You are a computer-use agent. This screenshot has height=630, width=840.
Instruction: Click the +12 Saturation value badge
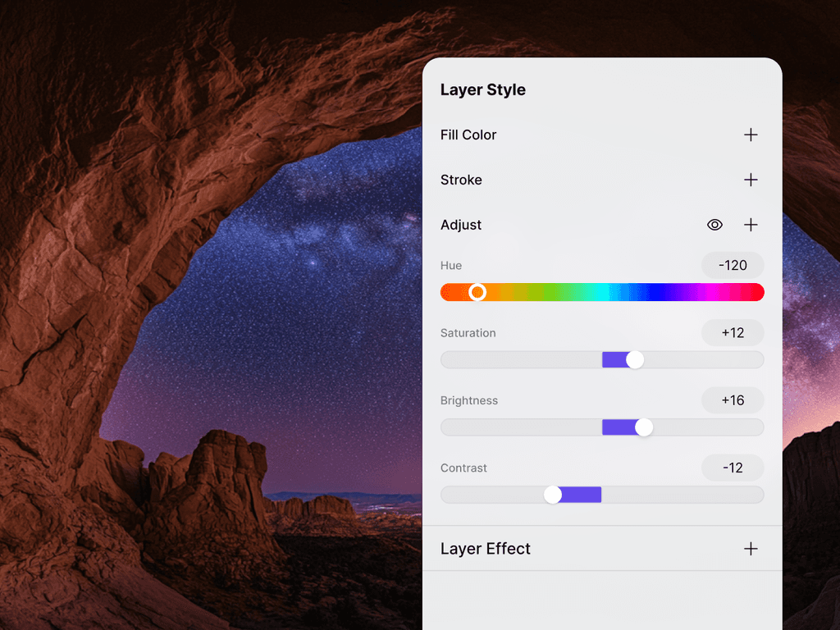[732, 333]
